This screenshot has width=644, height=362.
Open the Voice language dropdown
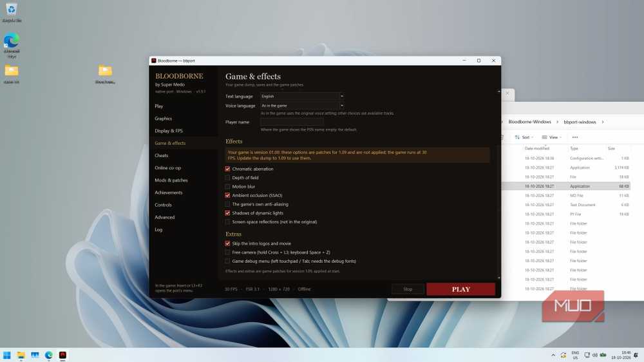[x=302, y=106]
